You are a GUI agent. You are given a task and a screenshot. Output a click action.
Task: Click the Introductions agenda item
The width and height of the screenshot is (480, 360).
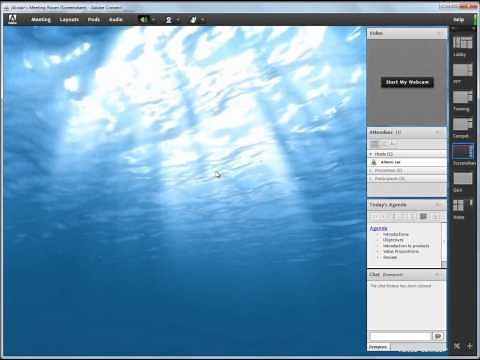pyautogui.click(x=395, y=234)
